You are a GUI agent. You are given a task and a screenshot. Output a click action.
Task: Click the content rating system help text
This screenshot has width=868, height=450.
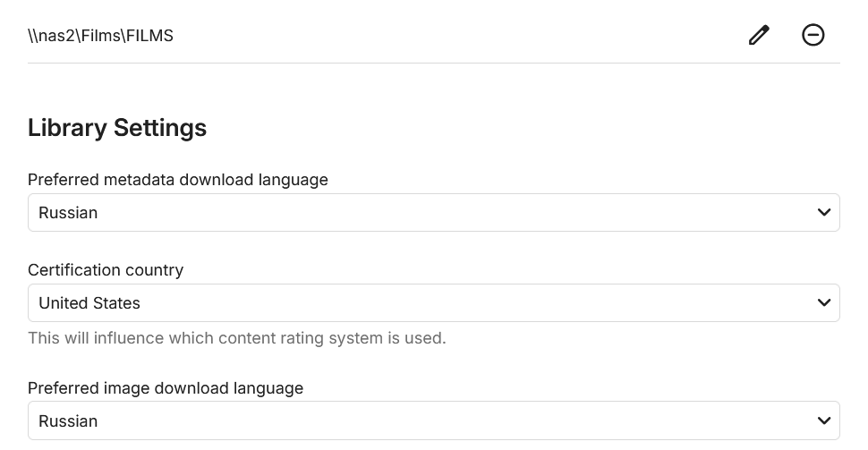tap(237, 338)
